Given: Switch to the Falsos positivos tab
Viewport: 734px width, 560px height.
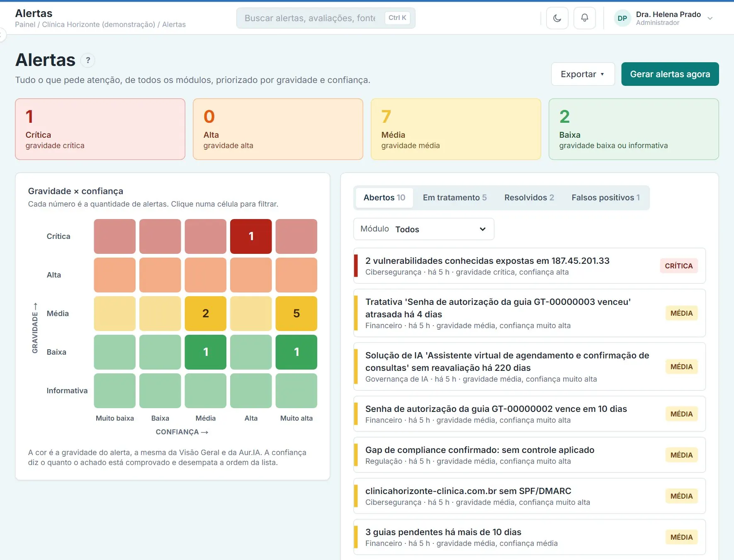Looking at the screenshot, I should (x=605, y=198).
